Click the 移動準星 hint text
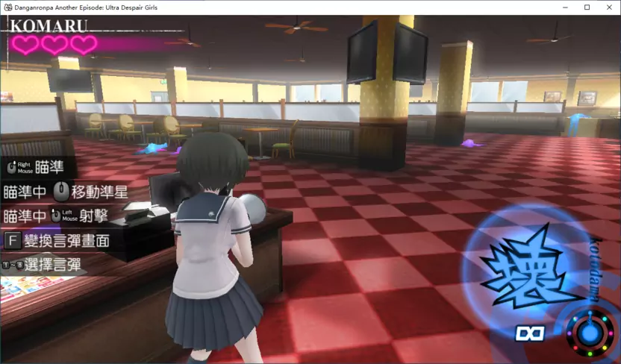Screen dimensions: 621x364 click(x=100, y=192)
